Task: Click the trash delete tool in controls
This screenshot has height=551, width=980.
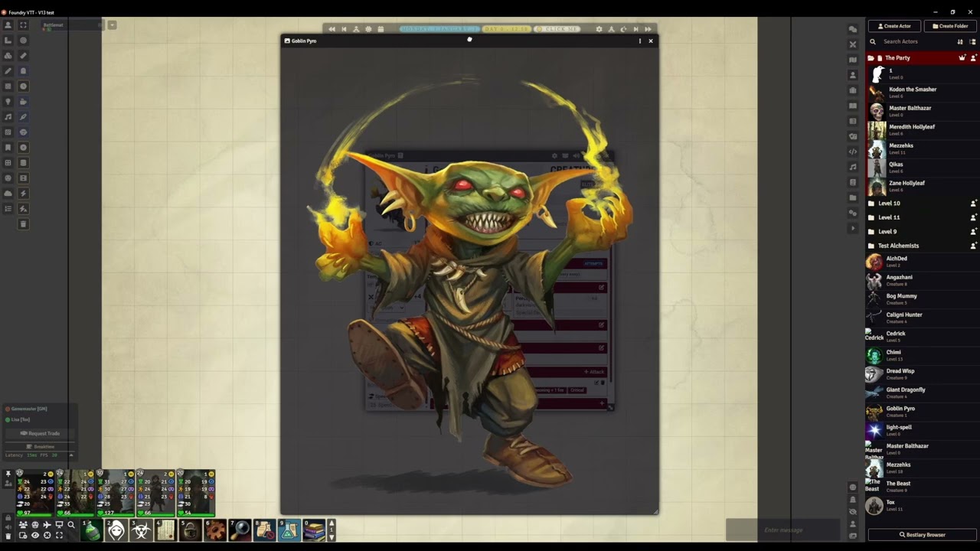Action: click(x=23, y=224)
